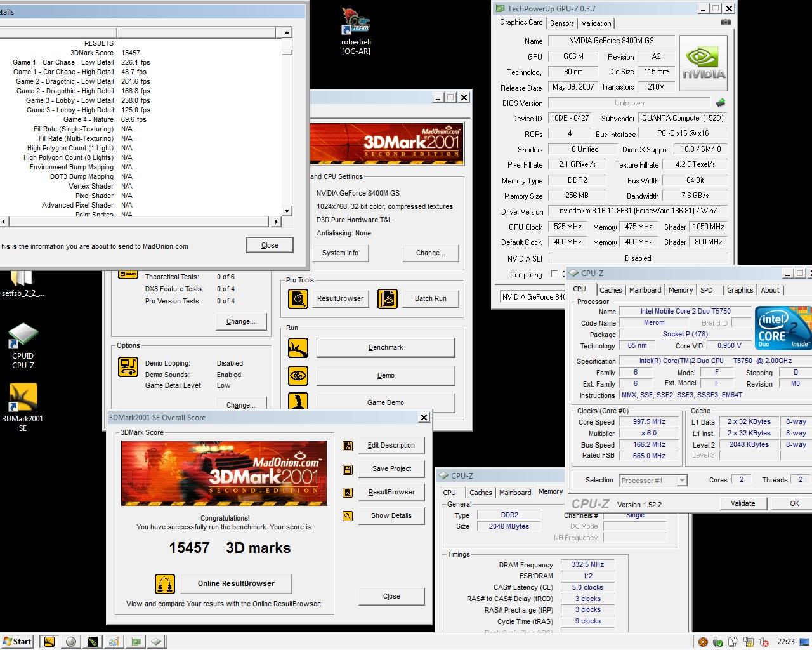Viewport: 812px width, 650px height.
Task: Open the Processor #1 selection dropdown
Action: [682, 481]
